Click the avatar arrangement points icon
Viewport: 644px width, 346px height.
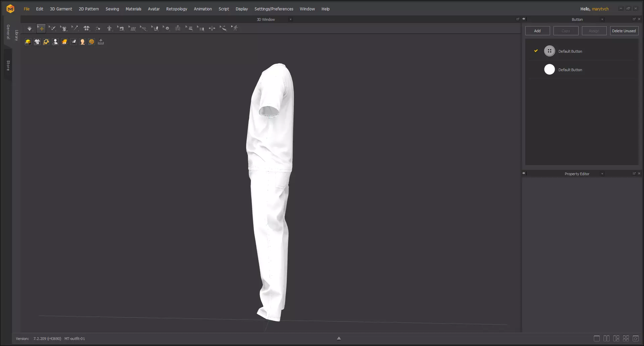click(x=109, y=29)
